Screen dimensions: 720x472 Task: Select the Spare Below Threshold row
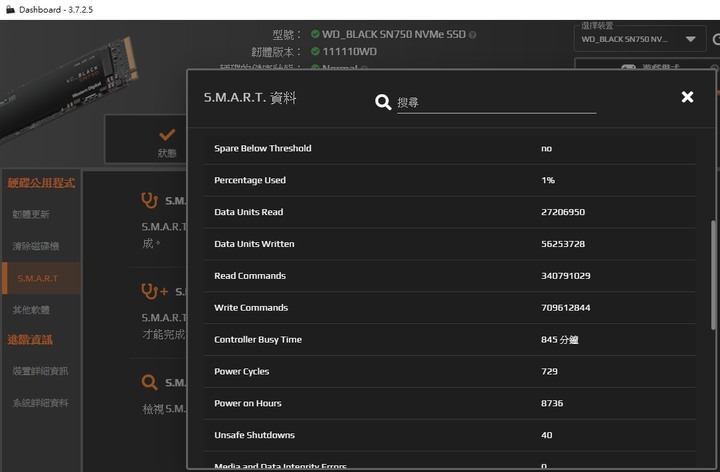pyautogui.click(x=450, y=148)
